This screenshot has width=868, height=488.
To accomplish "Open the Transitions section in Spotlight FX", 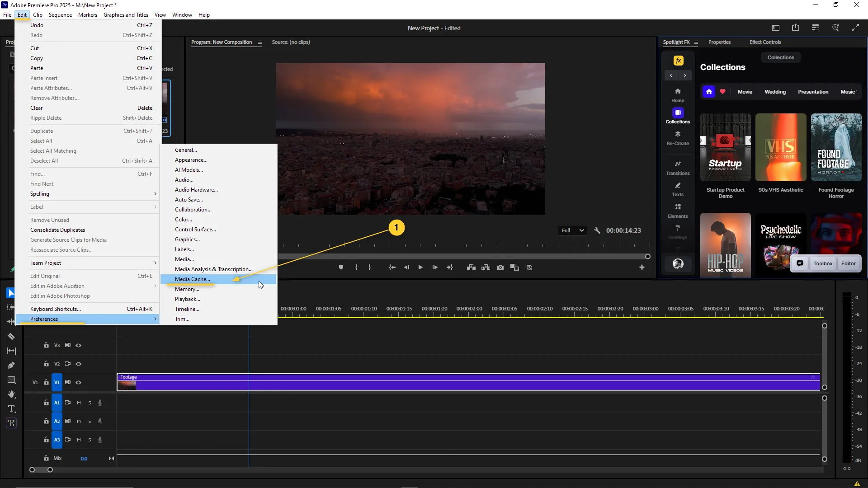I will 677,167.
